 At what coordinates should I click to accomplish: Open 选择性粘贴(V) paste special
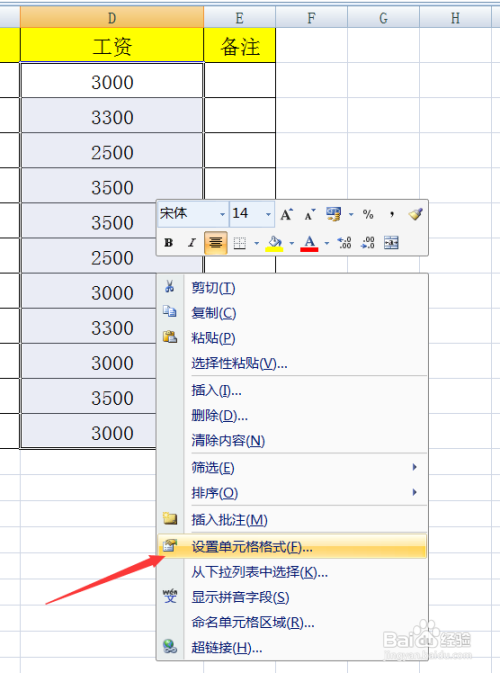(x=292, y=364)
